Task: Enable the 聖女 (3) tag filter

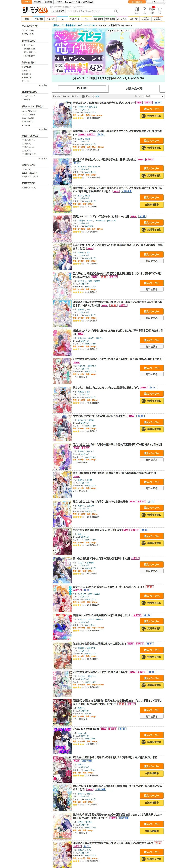Action: 23,151
